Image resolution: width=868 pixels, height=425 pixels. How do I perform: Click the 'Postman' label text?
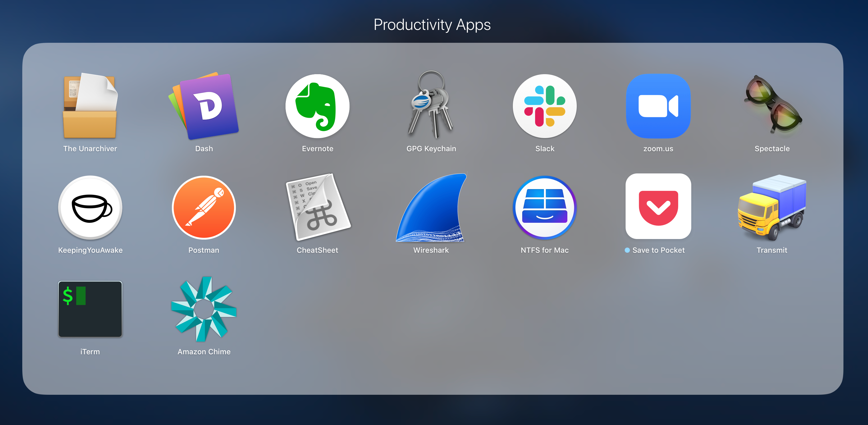(204, 250)
